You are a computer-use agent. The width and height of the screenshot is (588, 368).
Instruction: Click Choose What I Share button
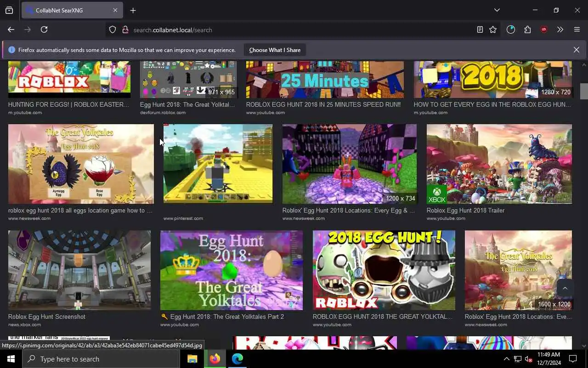(x=275, y=50)
